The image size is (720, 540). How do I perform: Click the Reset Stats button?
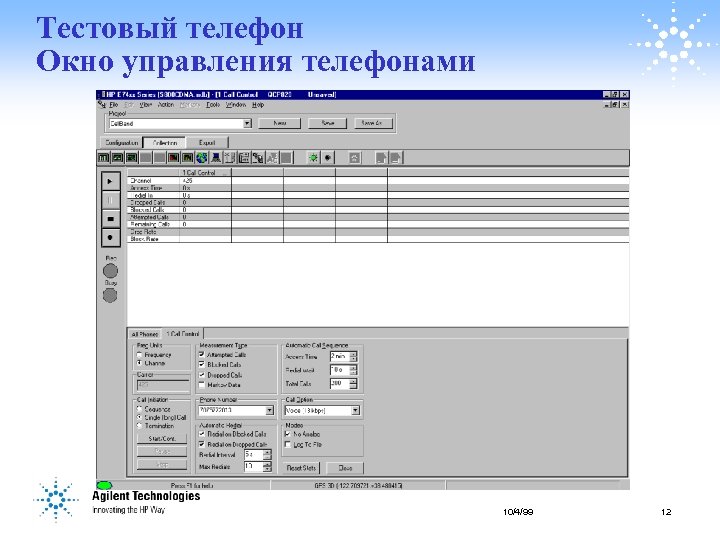301,468
